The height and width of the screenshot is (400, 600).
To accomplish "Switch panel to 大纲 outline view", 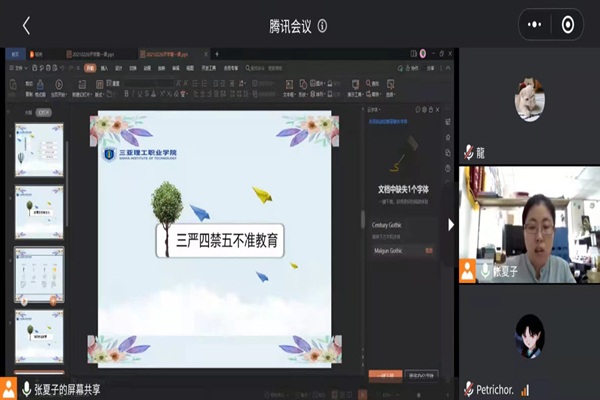I will (x=28, y=113).
